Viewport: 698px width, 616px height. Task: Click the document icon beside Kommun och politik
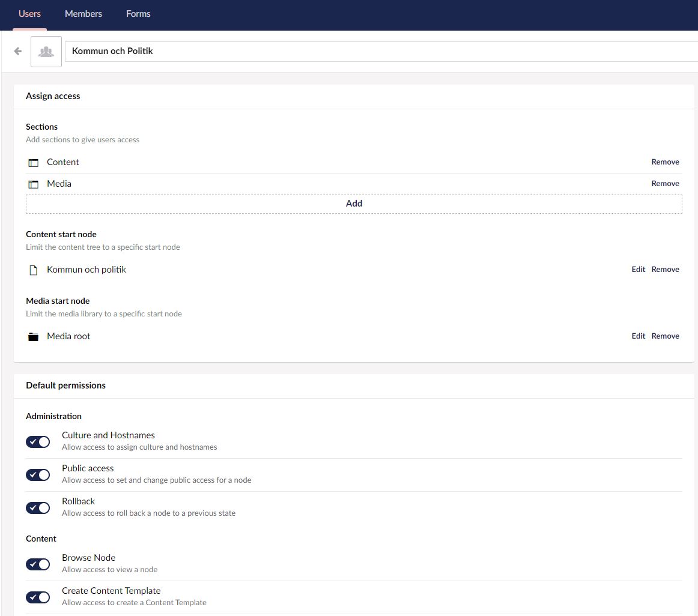(x=33, y=270)
